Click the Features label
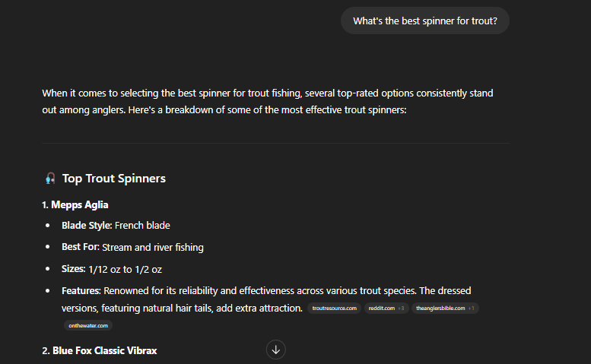This screenshot has height=364, width=591. pos(81,290)
